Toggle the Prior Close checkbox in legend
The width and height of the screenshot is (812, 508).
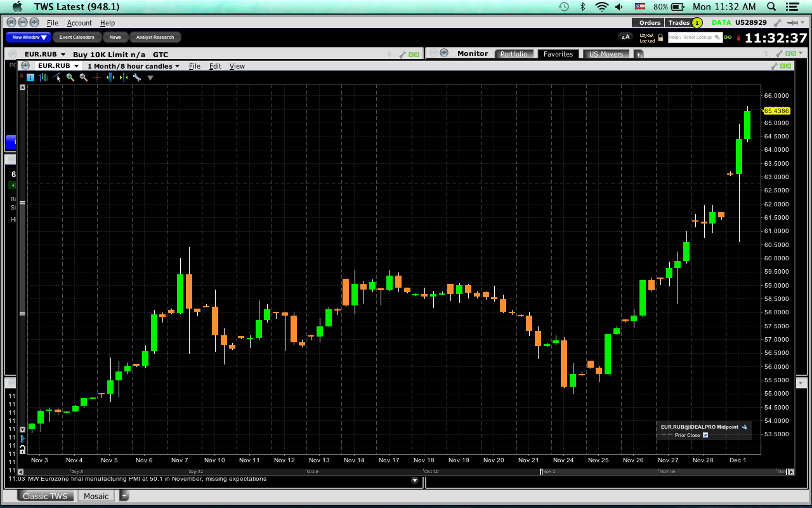[705, 435]
